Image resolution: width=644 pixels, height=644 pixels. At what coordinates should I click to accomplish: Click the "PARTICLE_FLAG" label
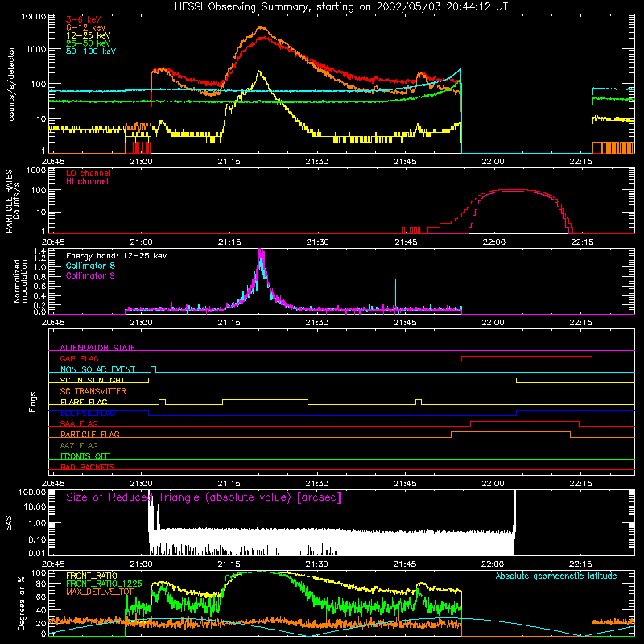click(90, 434)
